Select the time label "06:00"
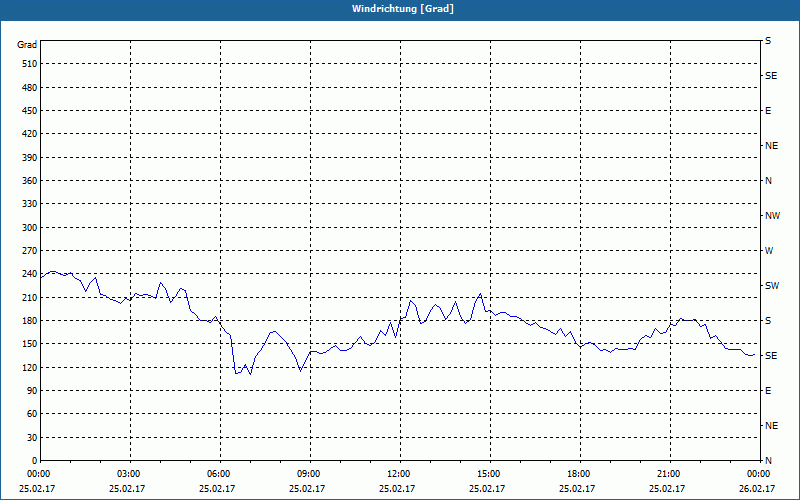This screenshot has height=500, width=800. click(x=218, y=474)
